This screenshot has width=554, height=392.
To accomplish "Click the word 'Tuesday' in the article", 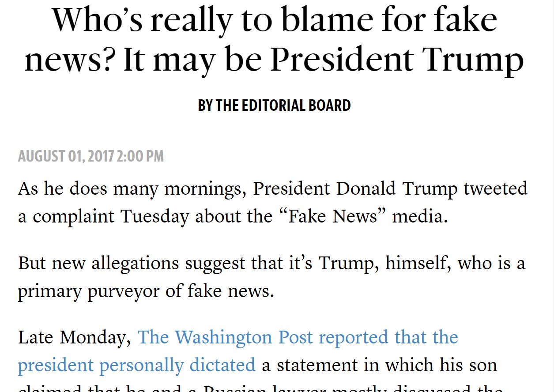I will 155,217.
